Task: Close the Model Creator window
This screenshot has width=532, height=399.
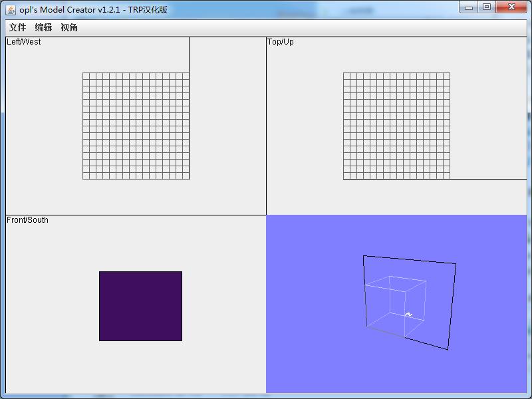Action: click(x=512, y=7)
